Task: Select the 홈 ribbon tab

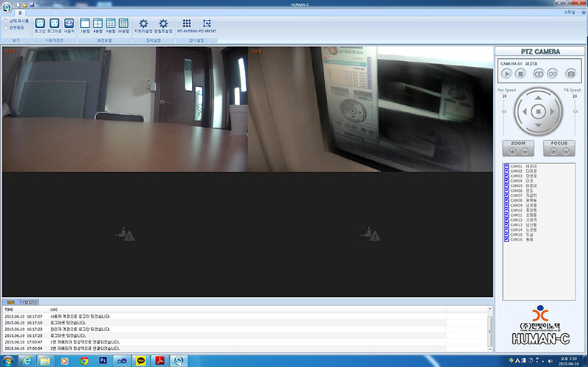Action: [20, 13]
